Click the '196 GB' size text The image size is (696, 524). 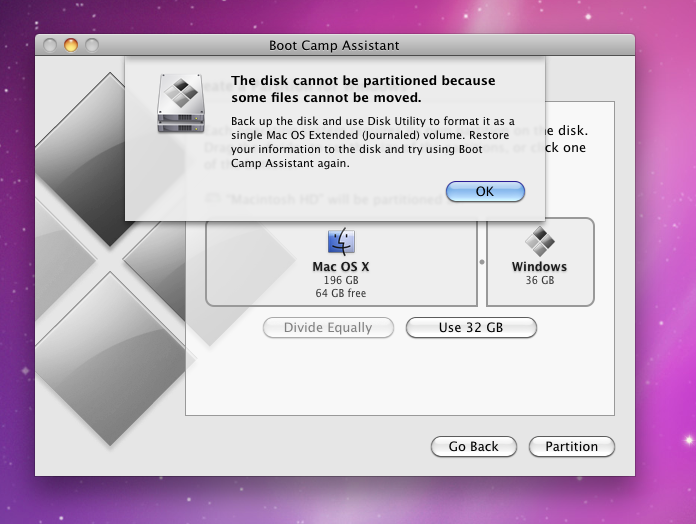tap(341, 280)
